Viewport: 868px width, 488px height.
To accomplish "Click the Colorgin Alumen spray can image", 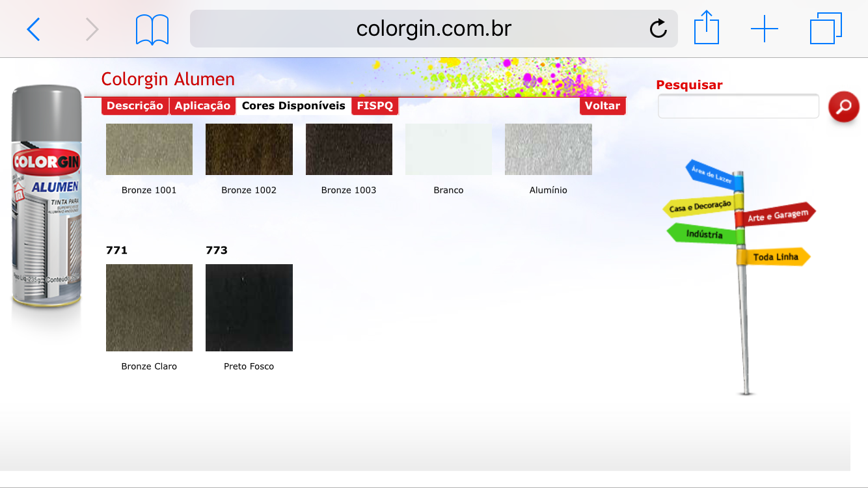I will 46,197.
